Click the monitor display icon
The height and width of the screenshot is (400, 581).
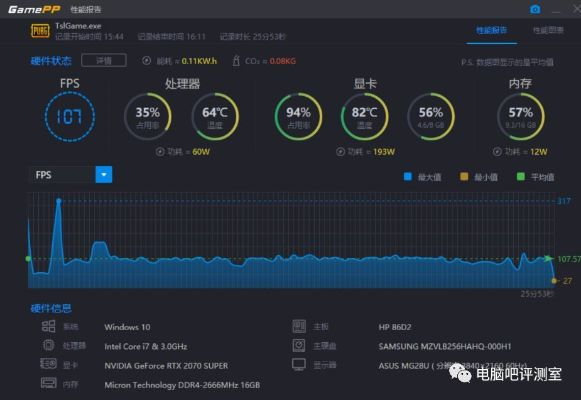[x=299, y=364]
